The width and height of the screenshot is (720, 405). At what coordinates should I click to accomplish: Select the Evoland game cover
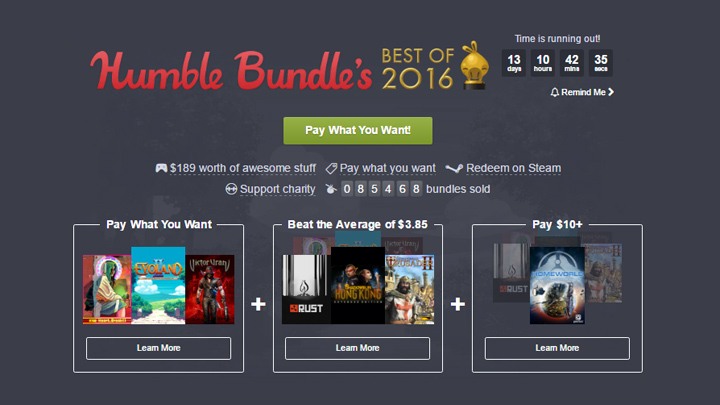(158, 286)
